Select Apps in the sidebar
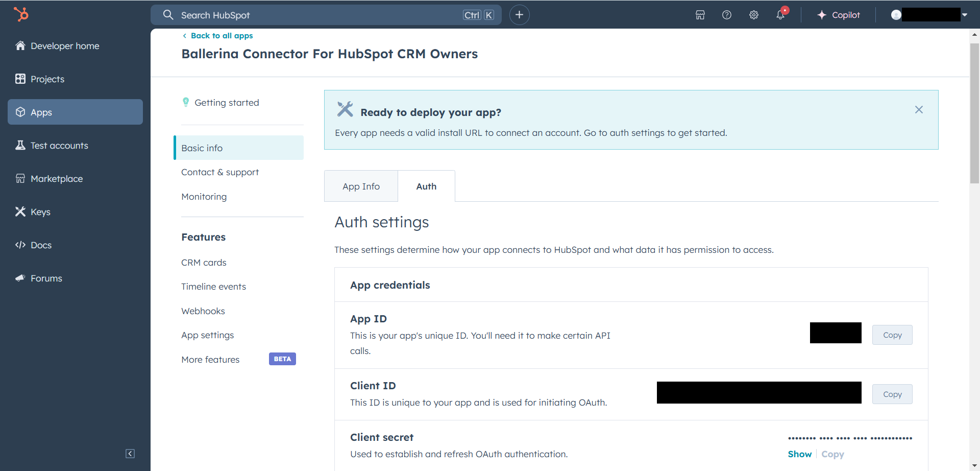Screen dimensions: 980x471 75,112
